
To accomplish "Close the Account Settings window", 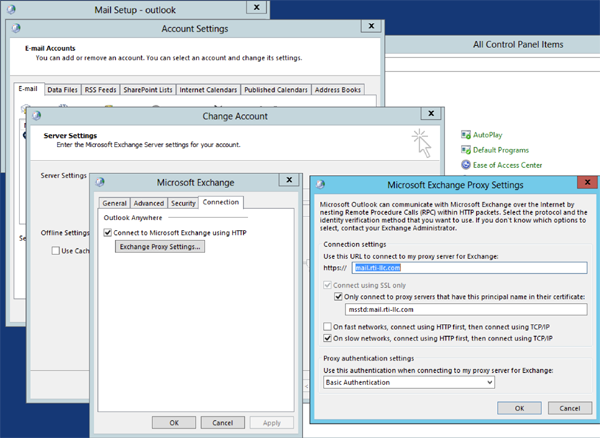I will click(371, 26).
